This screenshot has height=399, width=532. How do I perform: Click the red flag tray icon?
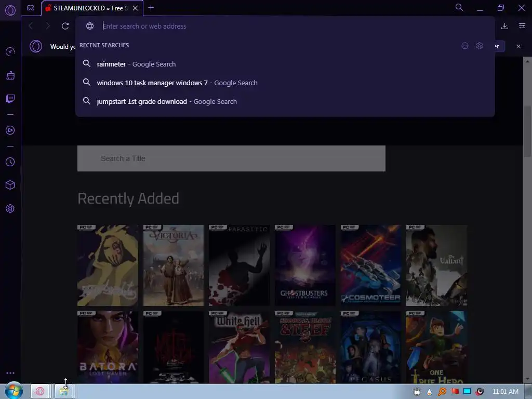(454, 392)
